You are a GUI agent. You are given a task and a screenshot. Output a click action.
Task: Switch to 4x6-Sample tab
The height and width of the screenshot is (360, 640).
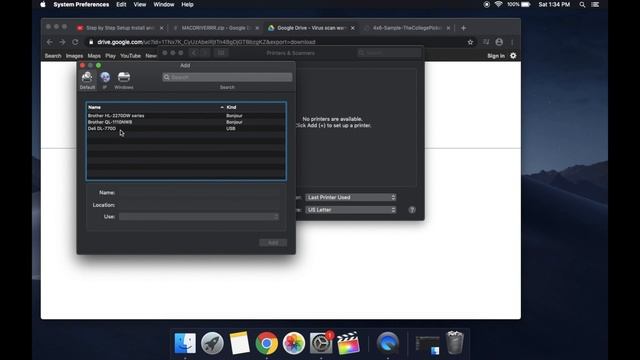click(407, 28)
